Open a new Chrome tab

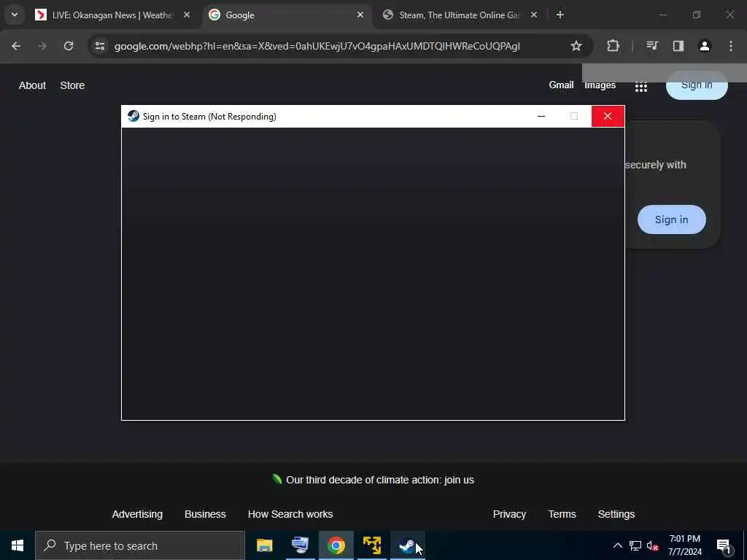tap(560, 15)
